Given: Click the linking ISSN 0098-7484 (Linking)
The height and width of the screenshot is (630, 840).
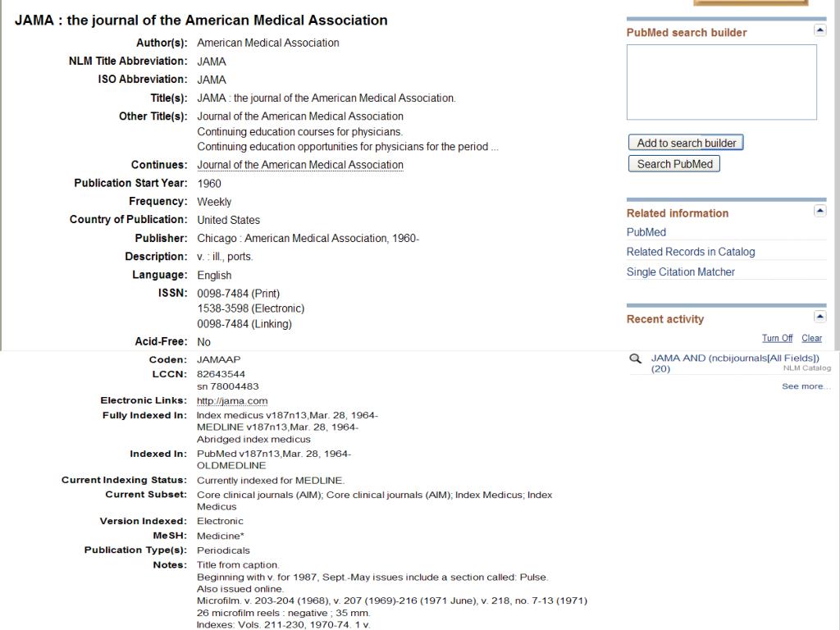Looking at the screenshot, I should (244, 324).
